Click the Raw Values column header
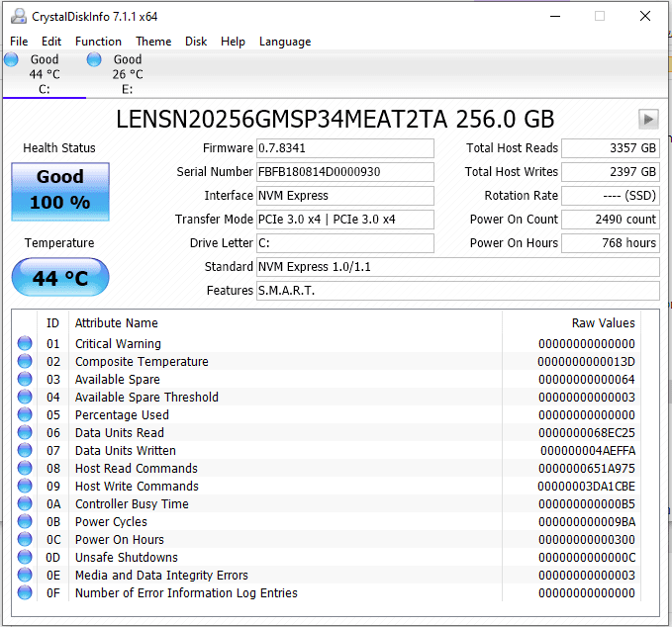 603,323
